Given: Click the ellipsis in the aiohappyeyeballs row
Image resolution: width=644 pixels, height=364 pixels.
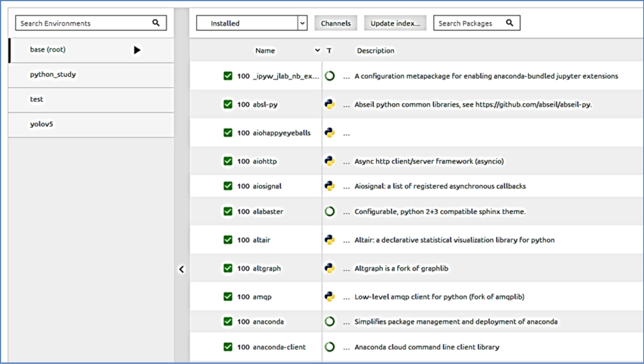Looking at the screenshot, I should (x=346, y=134).
